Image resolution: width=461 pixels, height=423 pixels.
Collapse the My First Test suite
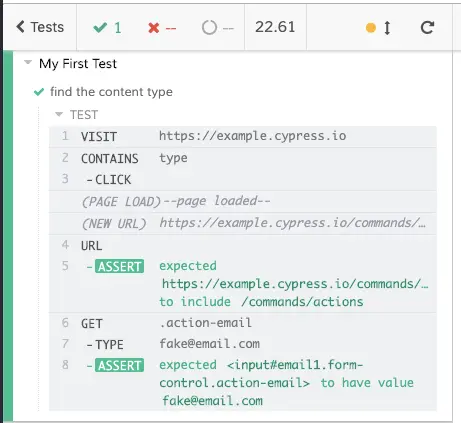[x=28, y=62]
